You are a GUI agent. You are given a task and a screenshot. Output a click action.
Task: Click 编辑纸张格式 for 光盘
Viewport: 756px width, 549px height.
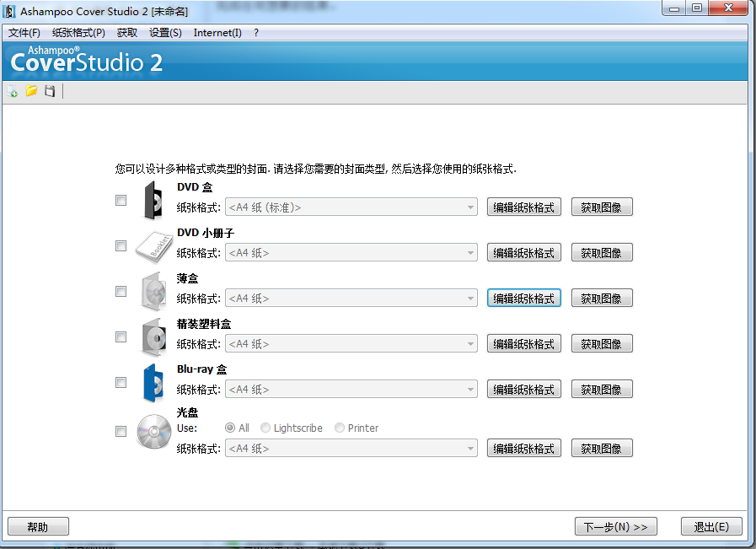(524, 448)
